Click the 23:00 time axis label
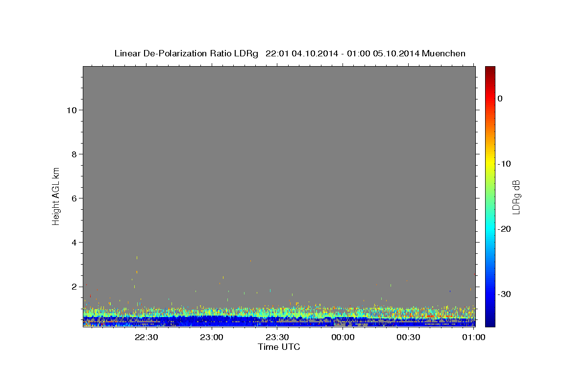 pos(212,338)
